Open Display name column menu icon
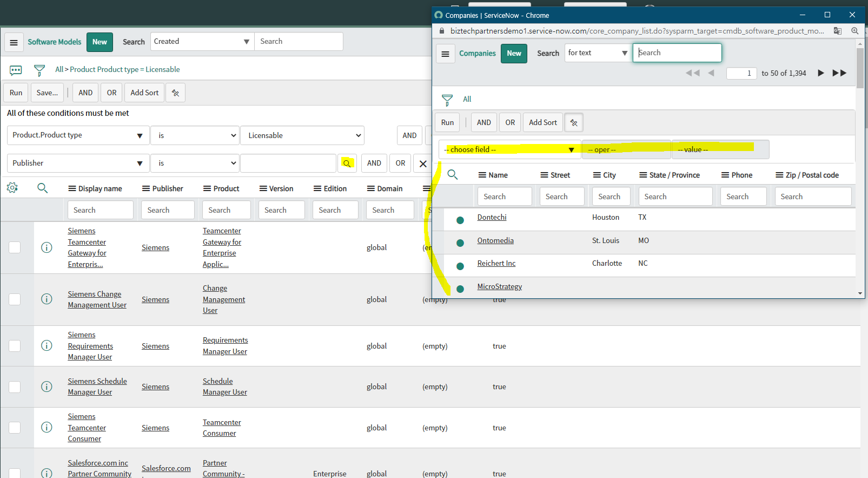 pos(72,188)
